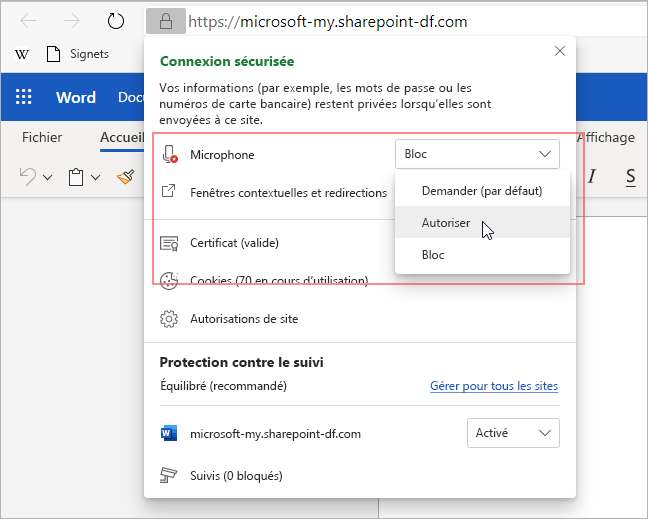Click the certificate icon
The width and height of the screenshot is (648, 519).
[x=169, y=244]
